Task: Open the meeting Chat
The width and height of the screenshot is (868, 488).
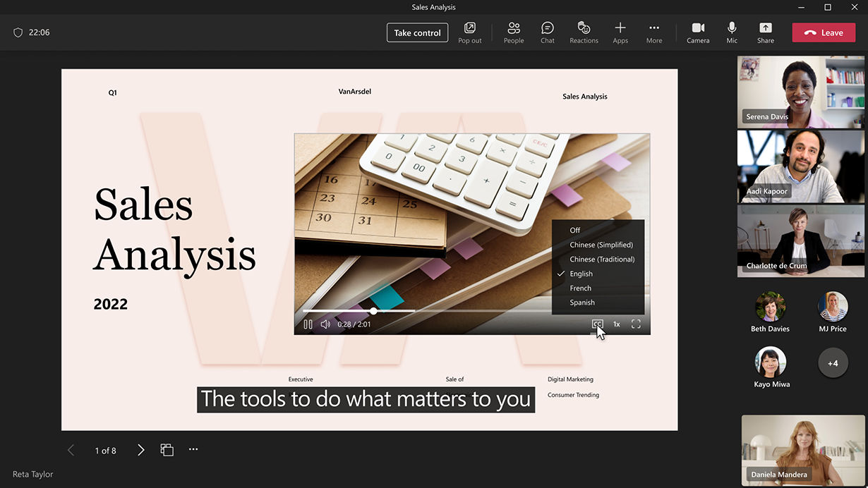Action: click(547, 32)
